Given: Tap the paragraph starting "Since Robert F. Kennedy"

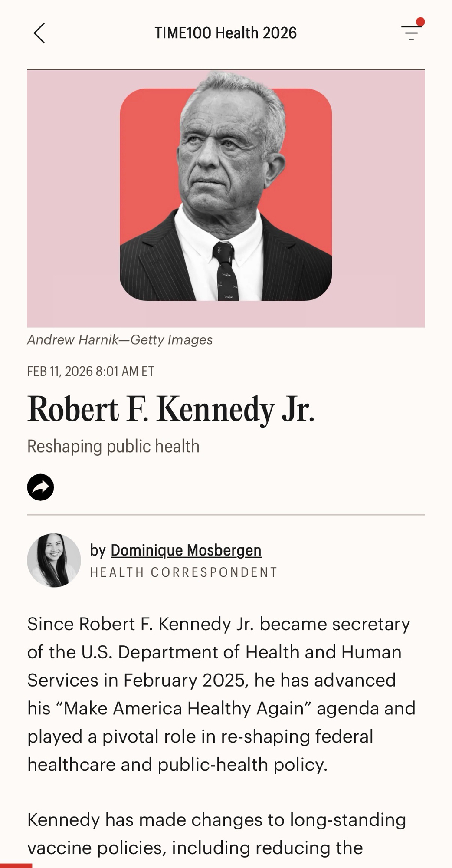Looking at the screenshot, I should (221, 694).
